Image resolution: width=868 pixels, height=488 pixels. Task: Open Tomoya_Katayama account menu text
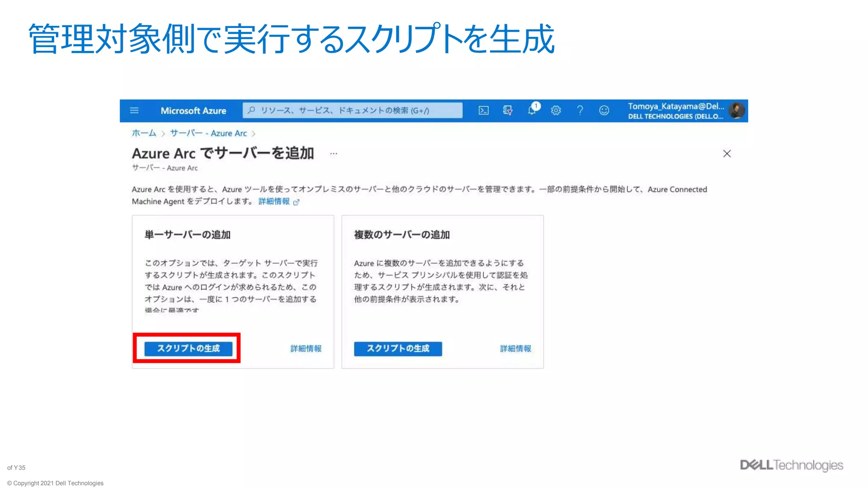pos(676,106)
